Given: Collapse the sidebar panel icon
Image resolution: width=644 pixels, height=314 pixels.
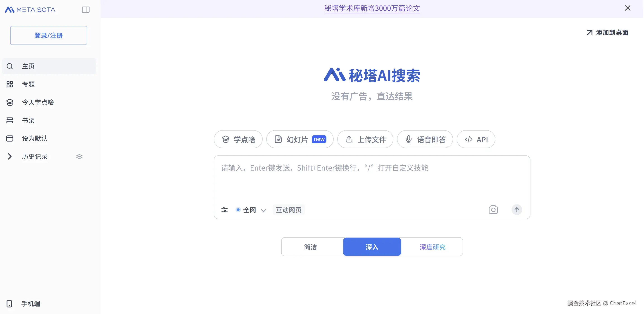Looking at the screenshot, I should pyautogui.click(x=86, y=10).
